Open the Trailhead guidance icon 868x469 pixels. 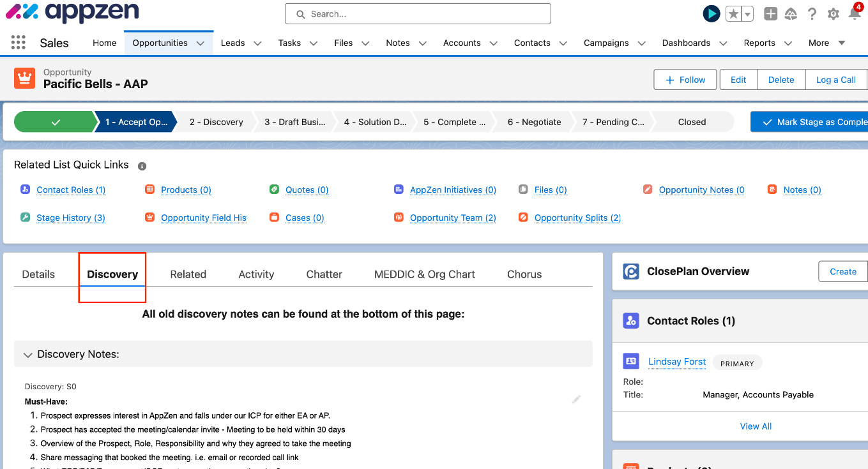coord(791,14)
